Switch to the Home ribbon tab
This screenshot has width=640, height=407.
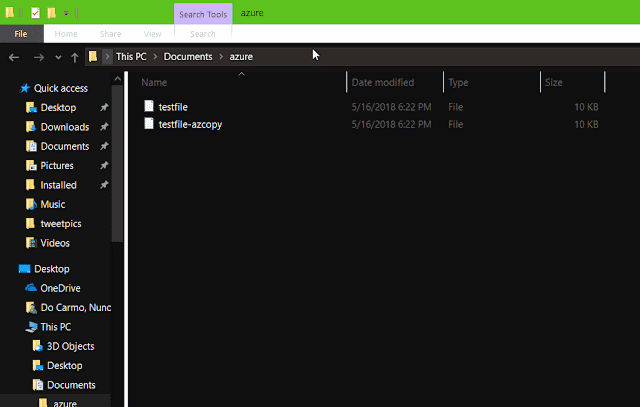(66, 34)
